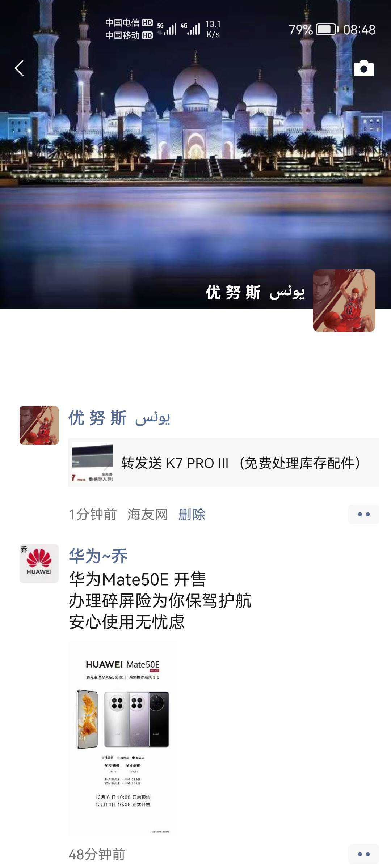Open the camera icon to post a moment

click(363, 68)
